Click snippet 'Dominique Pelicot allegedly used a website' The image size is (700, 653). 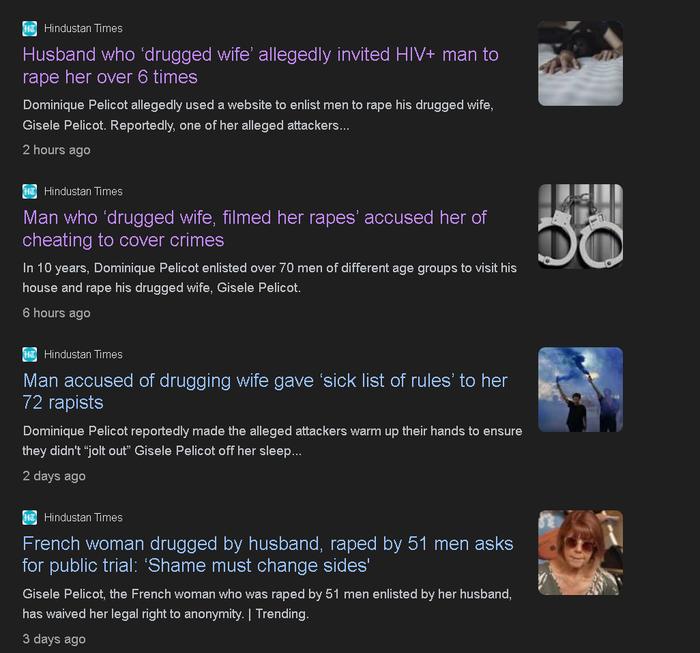[x=258, y=115]
